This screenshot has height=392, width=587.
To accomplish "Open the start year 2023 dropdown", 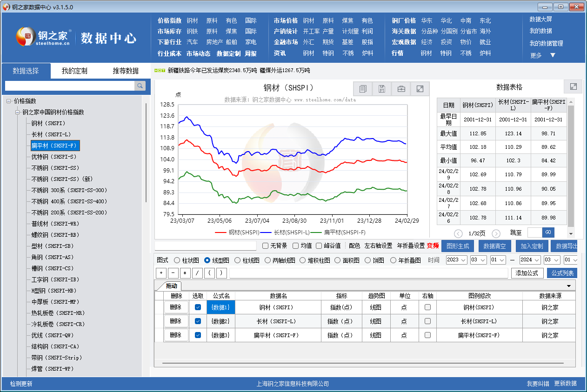I will pos(457,260).
